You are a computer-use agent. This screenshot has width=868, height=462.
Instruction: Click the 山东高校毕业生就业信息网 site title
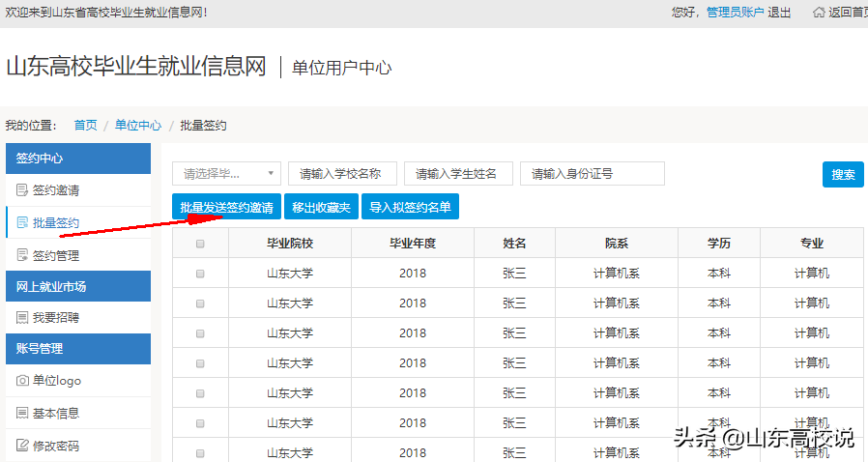(x=136, y=67)
